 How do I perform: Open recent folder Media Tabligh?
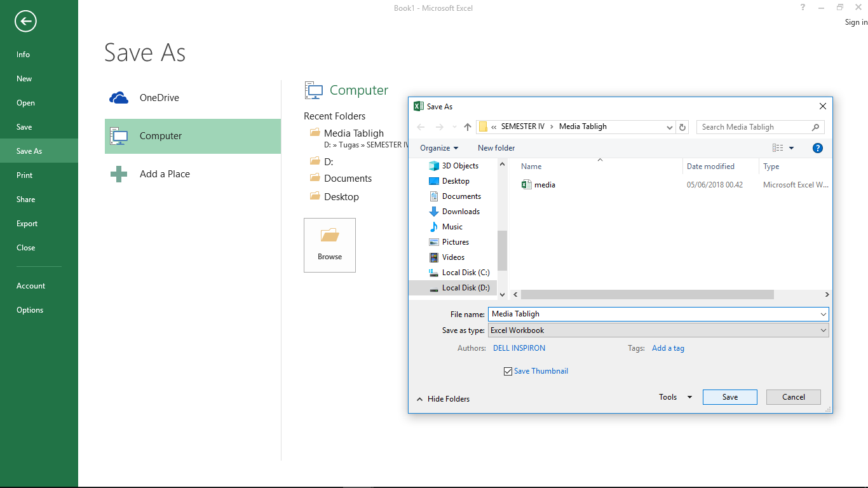pos(354,133)
